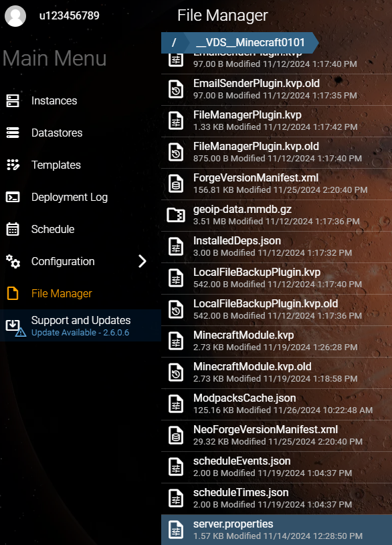Click InstalledDeps.json config file icon
This screenshot has width=392, height=545.
pyautogui.click(x=176, y=247)
